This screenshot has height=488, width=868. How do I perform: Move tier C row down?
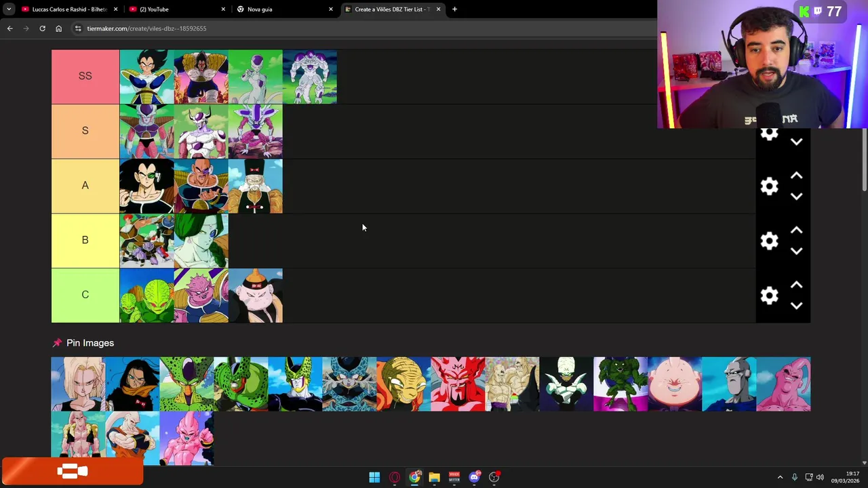[x=797, y=306]
